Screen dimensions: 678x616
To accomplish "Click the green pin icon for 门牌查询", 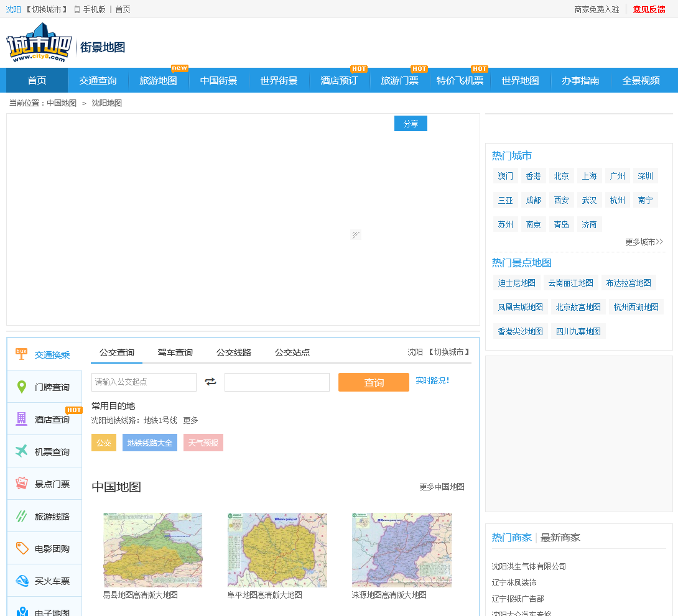I will click(x=22, y=387).
